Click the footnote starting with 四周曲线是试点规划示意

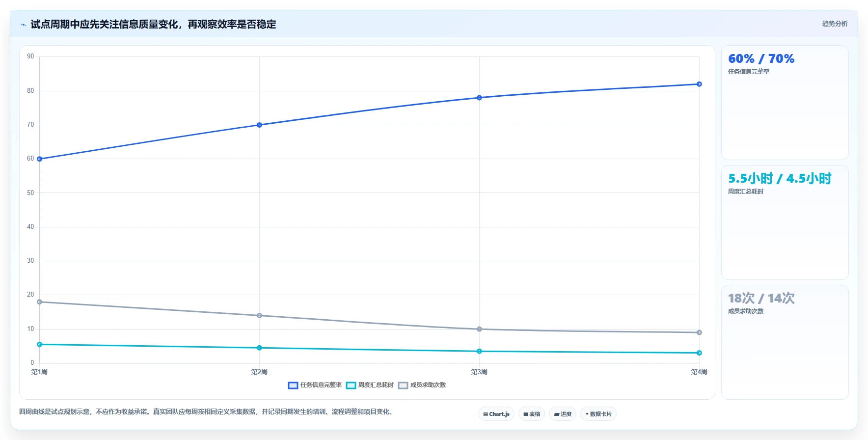click(x=207, y=412)
